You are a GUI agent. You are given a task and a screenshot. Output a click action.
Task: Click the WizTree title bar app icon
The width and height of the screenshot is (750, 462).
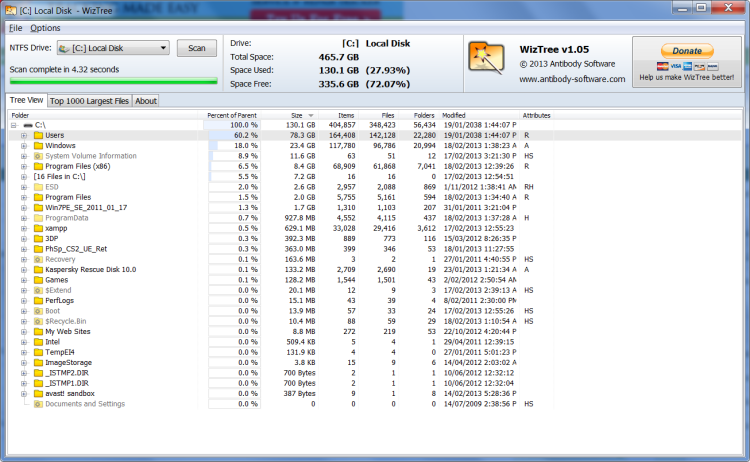tap(11, 10)
